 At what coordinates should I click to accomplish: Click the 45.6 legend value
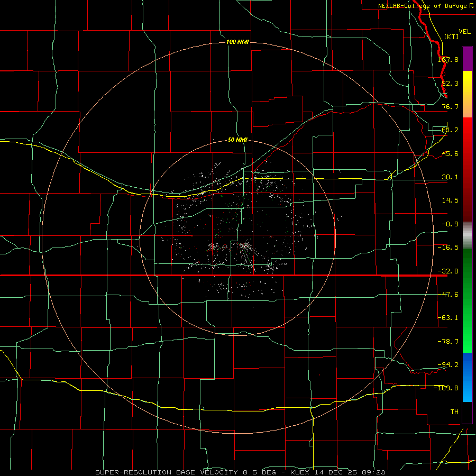coord(450,153)
